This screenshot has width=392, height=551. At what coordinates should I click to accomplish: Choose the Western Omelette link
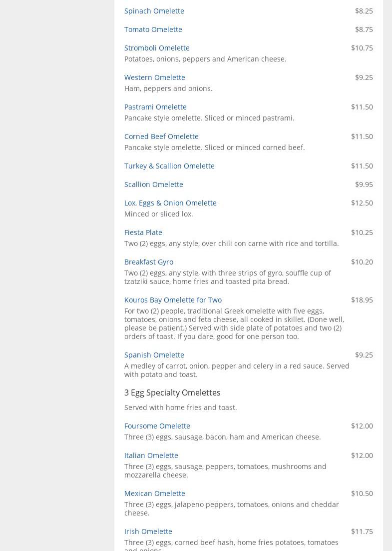pos(154,77)
